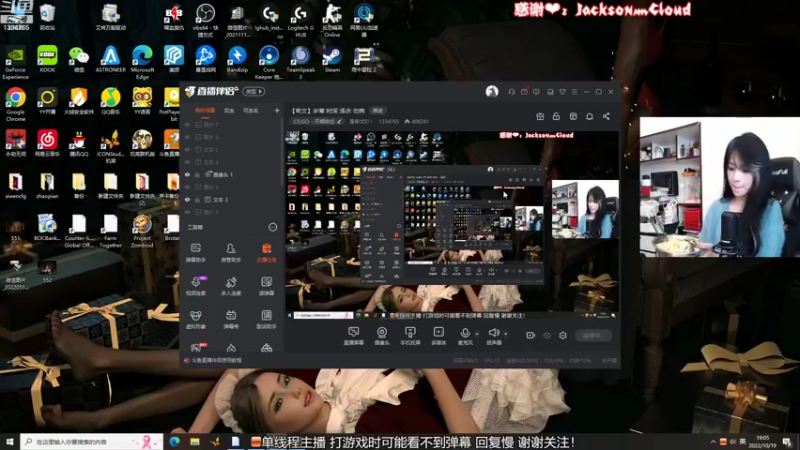This screenshot has height=450, width=800.
Task: Open the Windows Start menu
Action: pyautogui.click(x=10, y=441)
